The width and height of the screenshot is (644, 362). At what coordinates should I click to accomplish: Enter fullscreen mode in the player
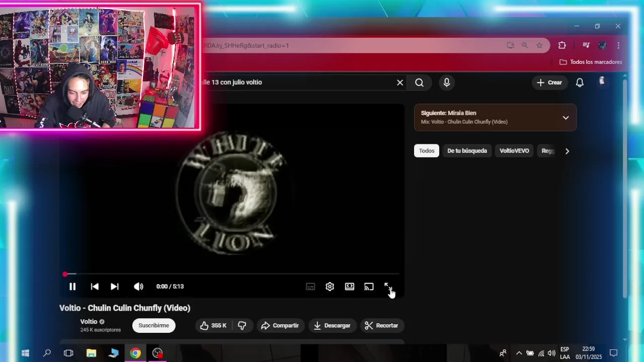point(388,286)
